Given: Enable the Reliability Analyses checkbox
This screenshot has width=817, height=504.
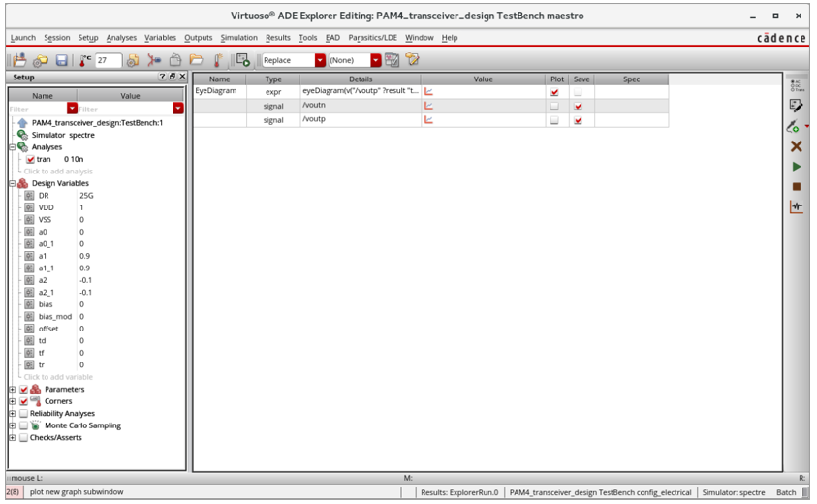Looking at the screenshot, I should 23,414.
